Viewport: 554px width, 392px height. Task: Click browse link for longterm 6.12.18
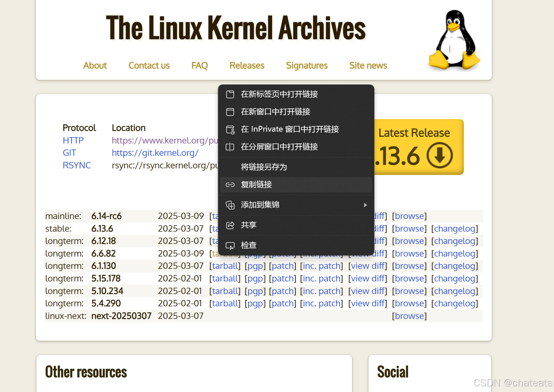[409, 241]
